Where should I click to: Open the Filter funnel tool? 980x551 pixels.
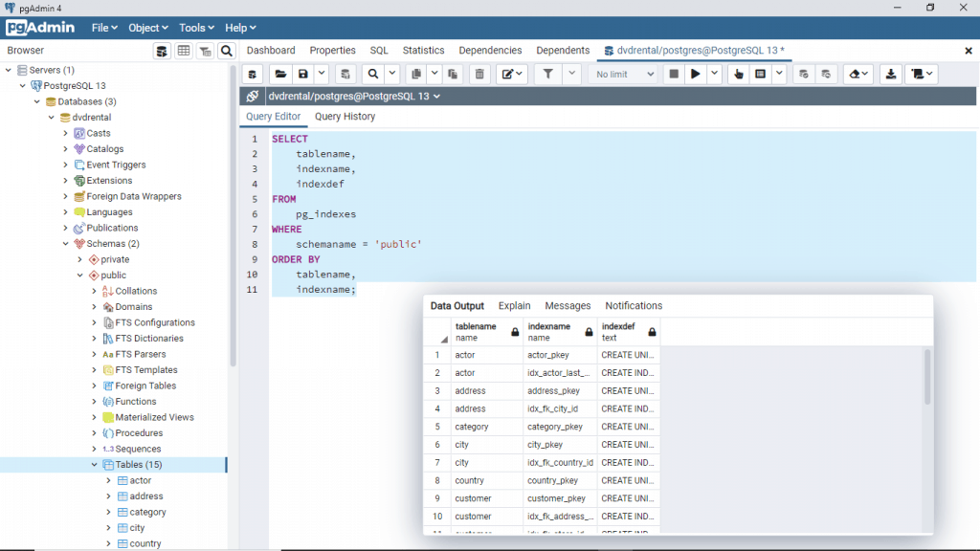click(x=548, y=74)
